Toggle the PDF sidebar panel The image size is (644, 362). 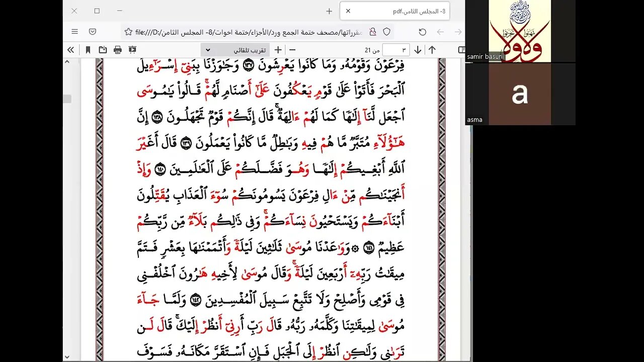coord(461,50)
